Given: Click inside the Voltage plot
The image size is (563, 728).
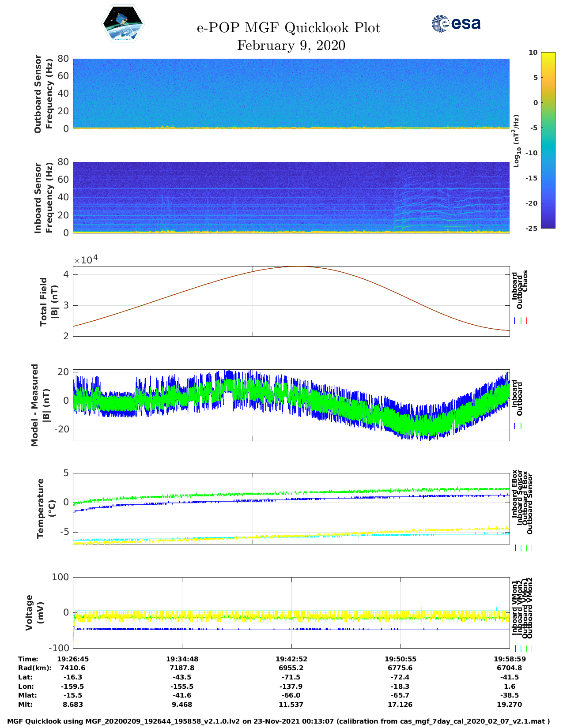Looking at the screenshot, I should [291, 612].
